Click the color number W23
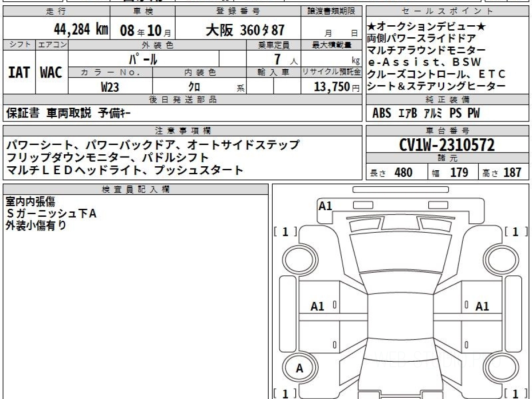The image size is (532, 399). coord(110,87)
